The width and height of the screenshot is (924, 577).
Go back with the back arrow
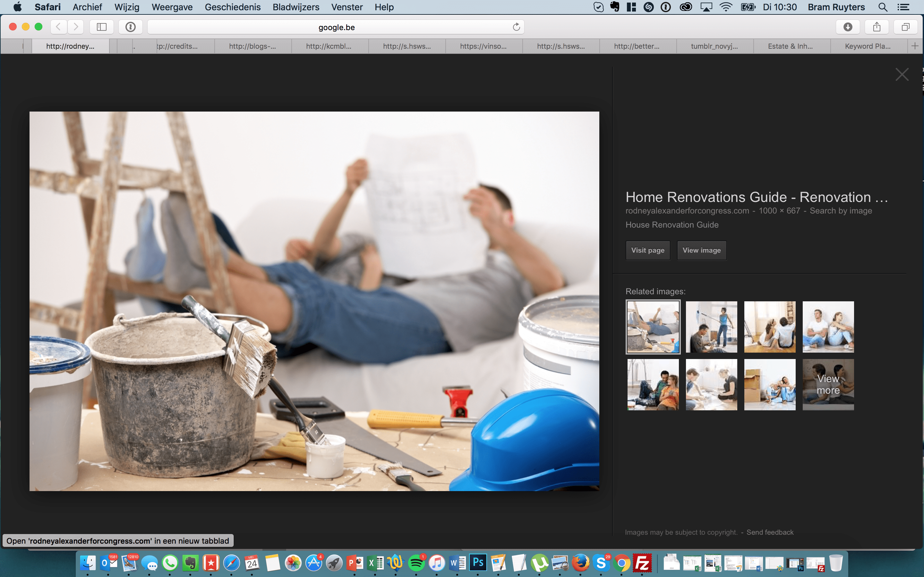[58, 27]
